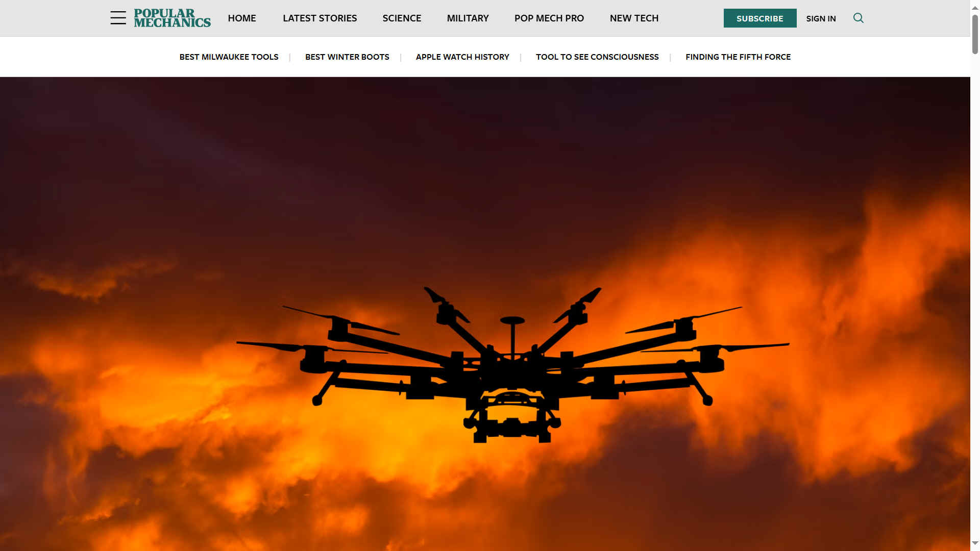Open the search magnifier icon
The width and height of the screenshot is (980, 551).
coord(859,18)
